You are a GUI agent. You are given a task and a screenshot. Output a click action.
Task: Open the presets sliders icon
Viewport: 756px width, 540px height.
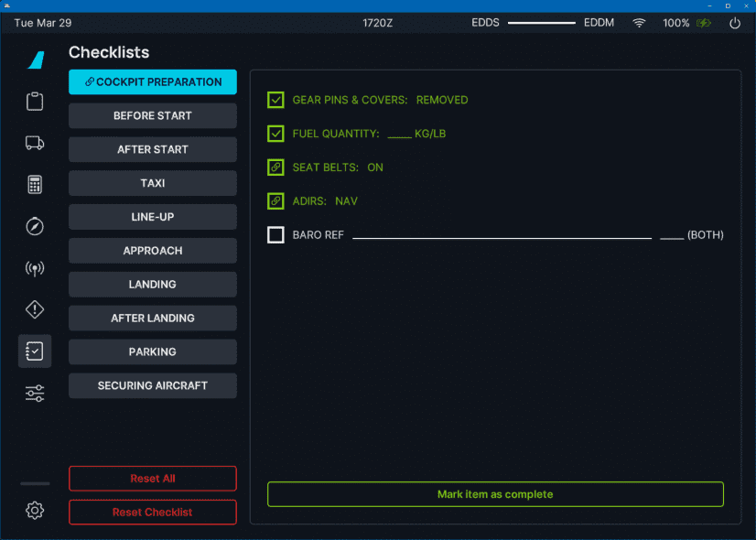click(x=35, y=394)
